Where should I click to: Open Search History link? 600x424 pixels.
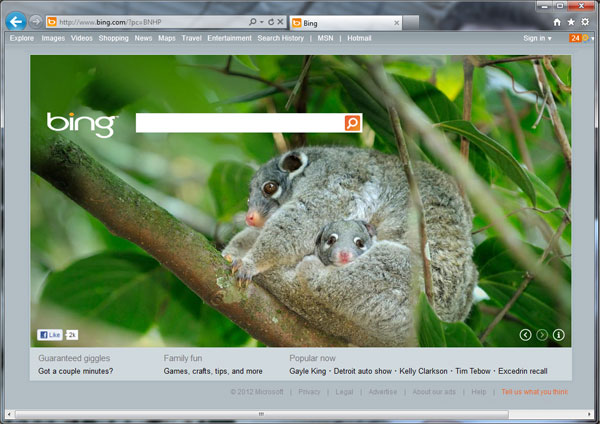tap(280, 38)
